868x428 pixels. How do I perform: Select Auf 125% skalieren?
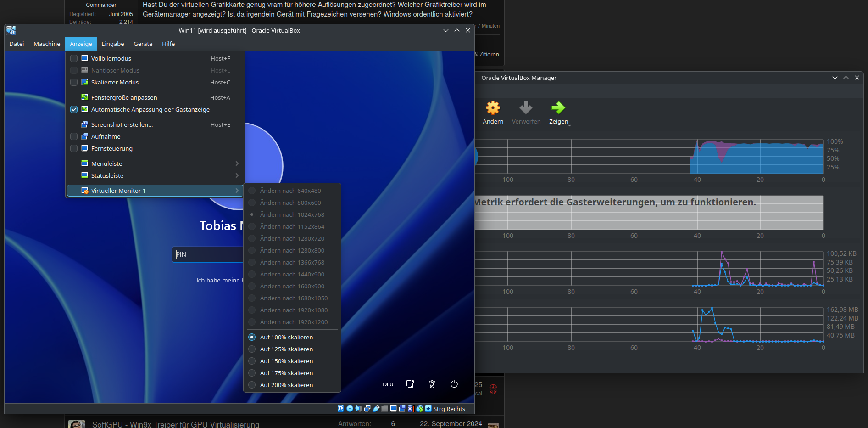pyautogui.click(x=292, y=349)
